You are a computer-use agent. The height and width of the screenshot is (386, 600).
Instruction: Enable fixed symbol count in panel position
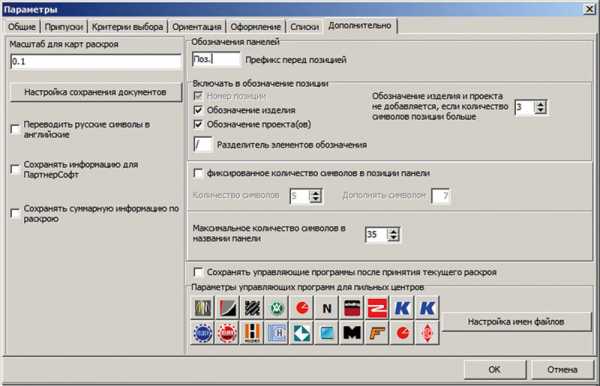tap(198, 173)
